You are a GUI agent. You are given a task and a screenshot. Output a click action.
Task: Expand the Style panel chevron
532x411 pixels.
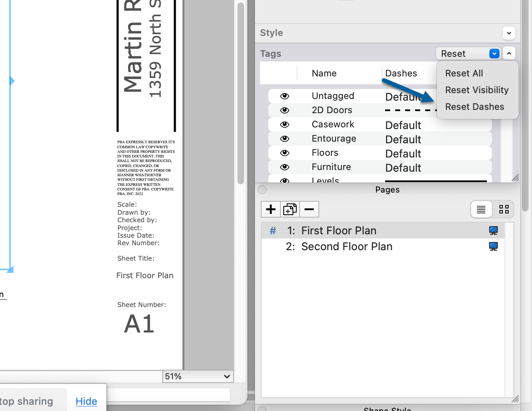(509, 33)
